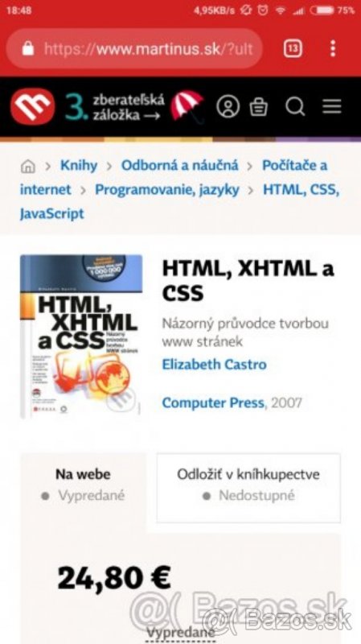361x644 pixels.
Task: Open the Knihy breadcrumb link
Action: click(79, 166)
